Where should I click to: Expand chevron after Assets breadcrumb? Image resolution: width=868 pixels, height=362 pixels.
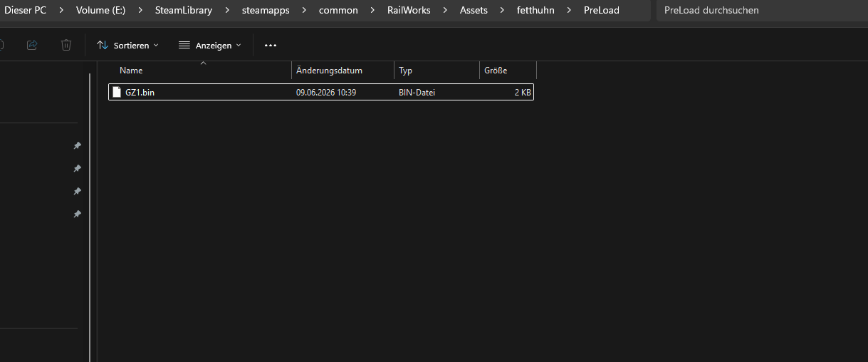click(x=503, y=10)
